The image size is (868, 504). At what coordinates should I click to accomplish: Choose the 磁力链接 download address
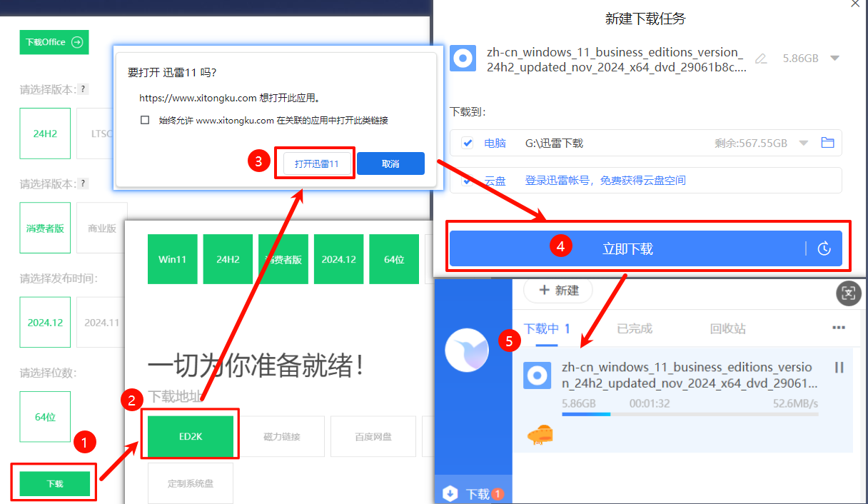[x=282, y=436]
